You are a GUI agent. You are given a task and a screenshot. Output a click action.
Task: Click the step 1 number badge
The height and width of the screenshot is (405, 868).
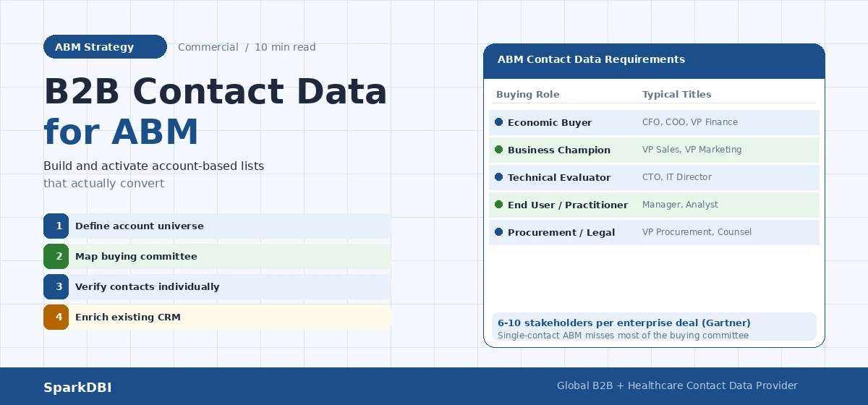coord(56,226)
